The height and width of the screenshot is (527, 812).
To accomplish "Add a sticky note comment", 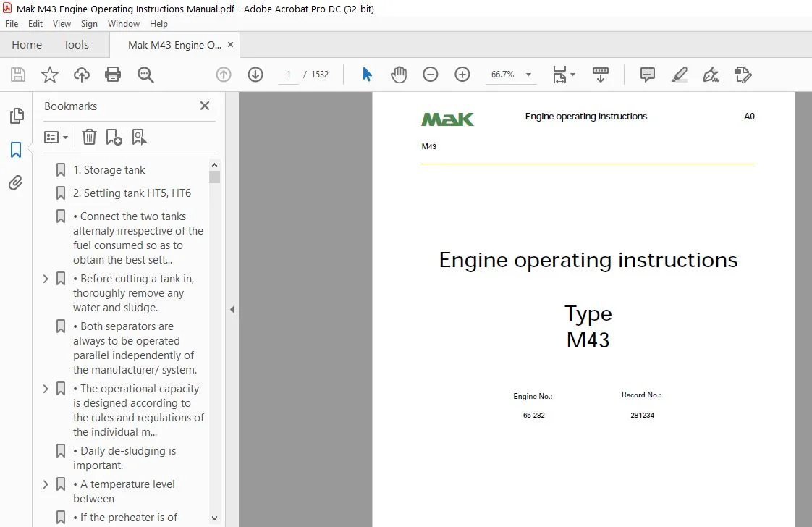I will [x=647, y=75].
